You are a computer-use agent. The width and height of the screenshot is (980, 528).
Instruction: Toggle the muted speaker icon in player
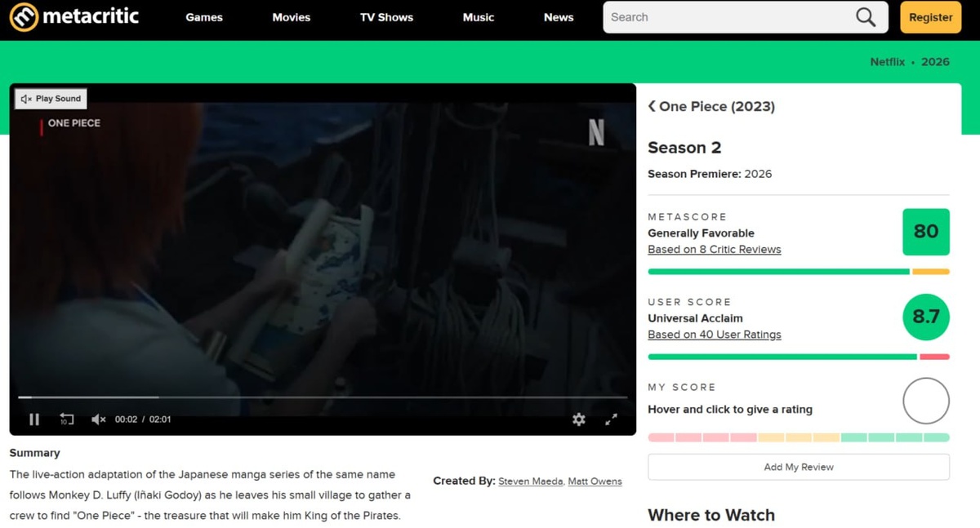tap(98, 419)
